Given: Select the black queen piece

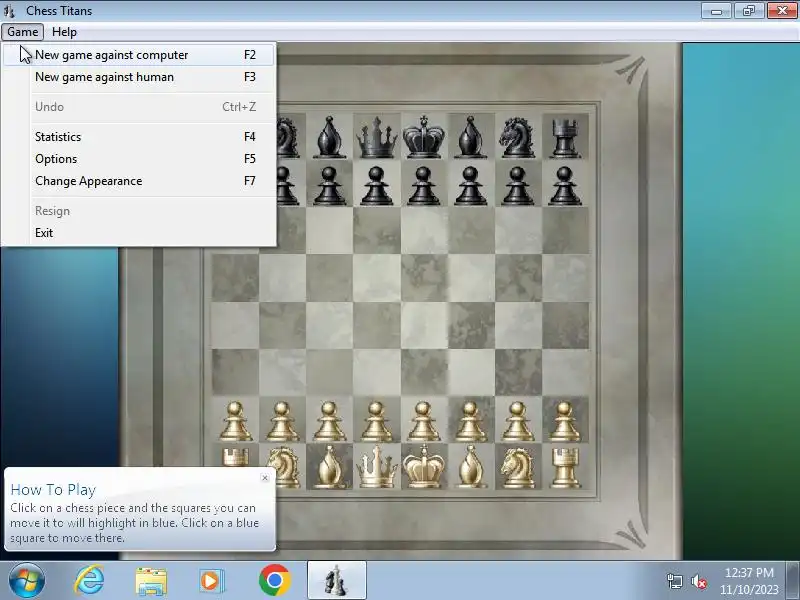Looking at the screenshot, I should pos(377,138).
